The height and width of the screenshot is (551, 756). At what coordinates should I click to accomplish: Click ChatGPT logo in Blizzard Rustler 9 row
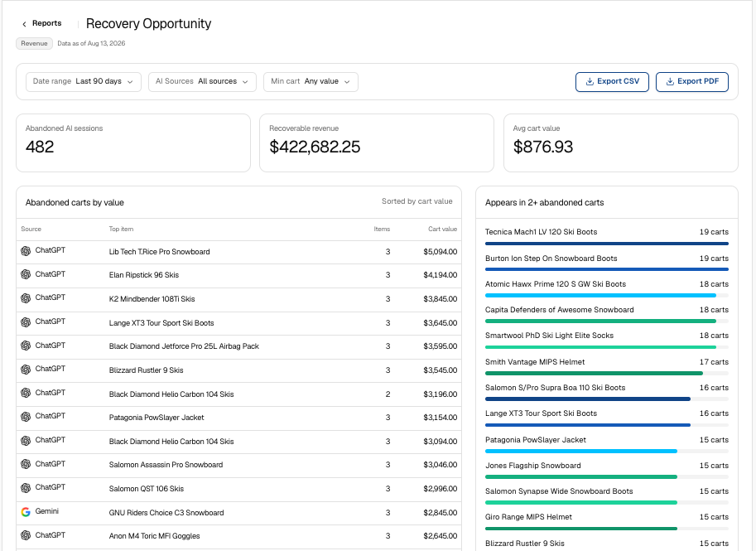(26, 369)
